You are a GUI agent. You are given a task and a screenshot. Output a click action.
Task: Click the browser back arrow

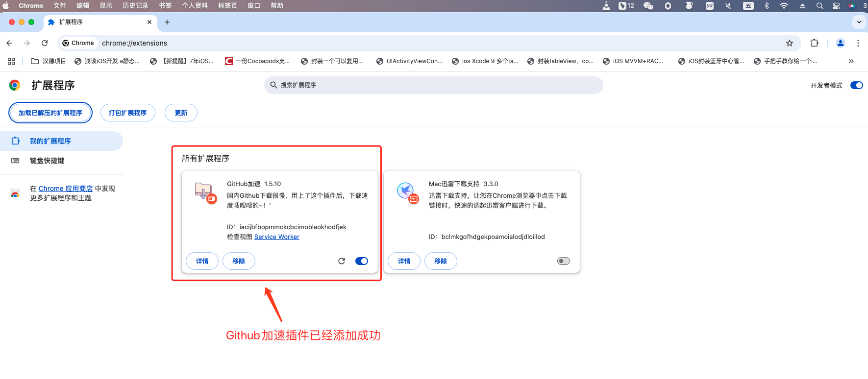coord(9,43)
